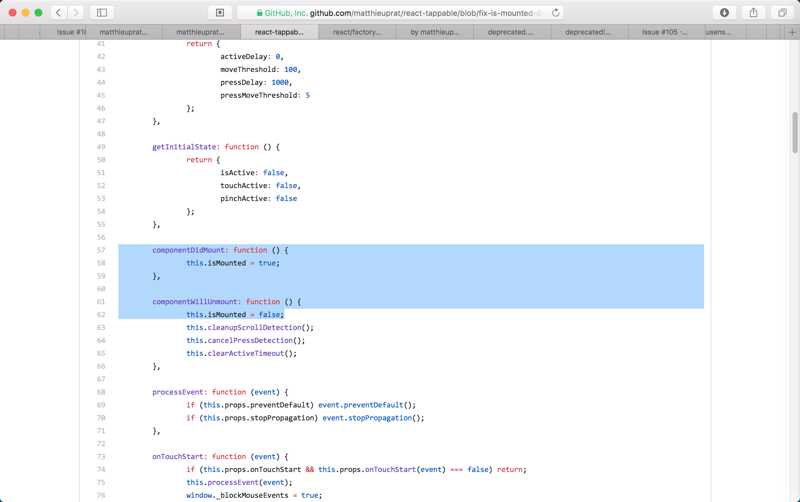Show all tabs overview icon
The width and height of the screenshot is (800, 502).
click(x=782, y=13)
